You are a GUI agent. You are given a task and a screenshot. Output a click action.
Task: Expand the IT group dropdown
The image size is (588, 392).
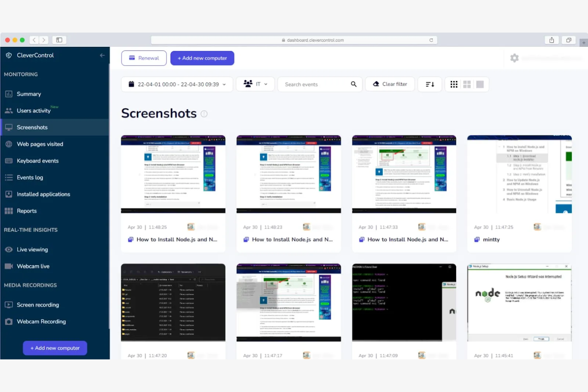coord(255,84)
